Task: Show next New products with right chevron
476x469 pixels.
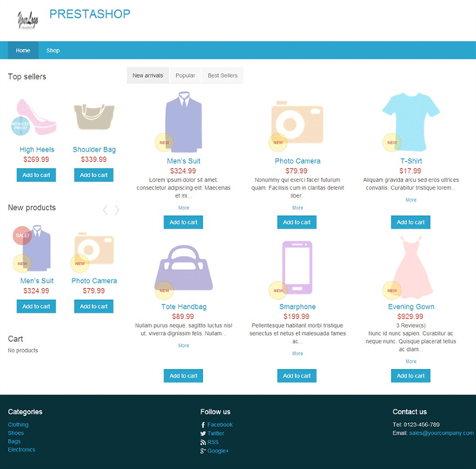Action: click(x=117, y=210)
